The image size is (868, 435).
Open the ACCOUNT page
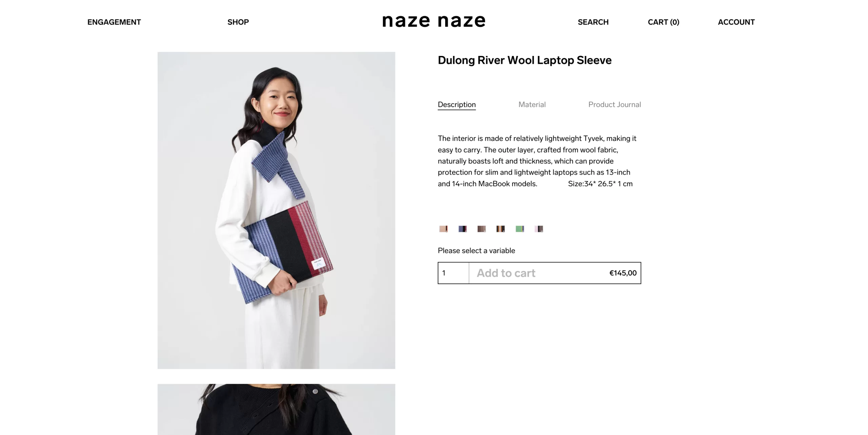tap(736, 22)
